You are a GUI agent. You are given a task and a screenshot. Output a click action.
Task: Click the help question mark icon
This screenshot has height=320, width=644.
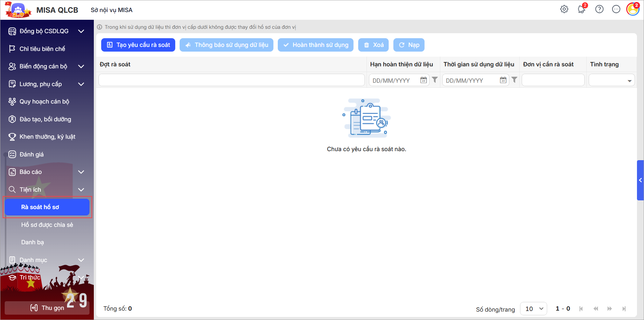pyautogui.click(x=599, y=9)
